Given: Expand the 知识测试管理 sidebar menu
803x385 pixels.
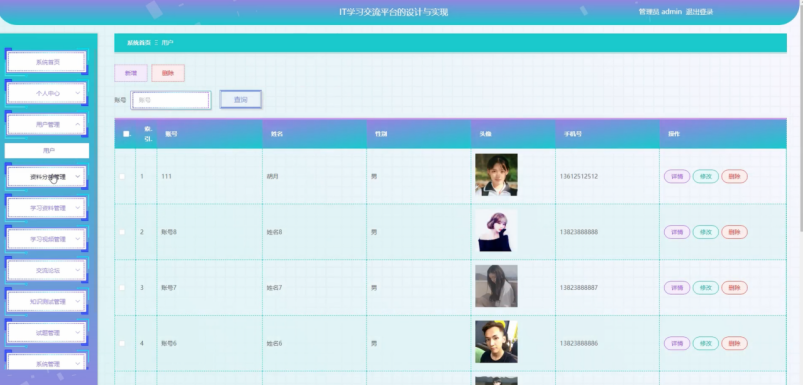Looking at the screenshot, I should coord(47,302).
